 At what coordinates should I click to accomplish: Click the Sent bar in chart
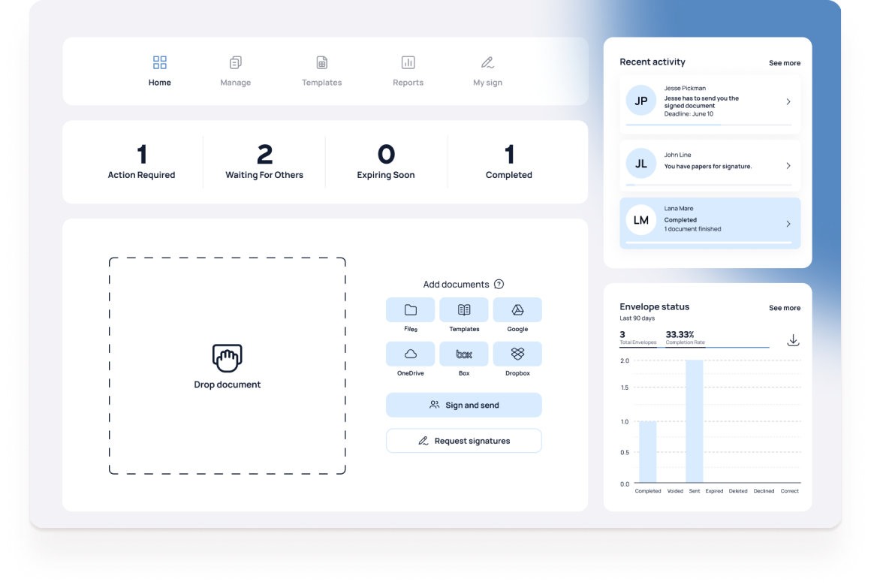coord(695,421)
